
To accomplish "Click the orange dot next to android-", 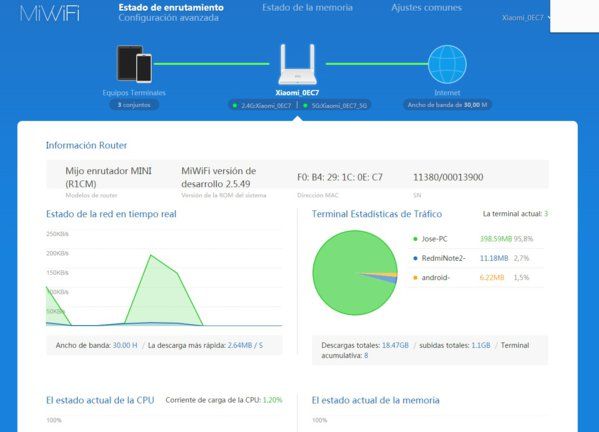I will point(415,278).
